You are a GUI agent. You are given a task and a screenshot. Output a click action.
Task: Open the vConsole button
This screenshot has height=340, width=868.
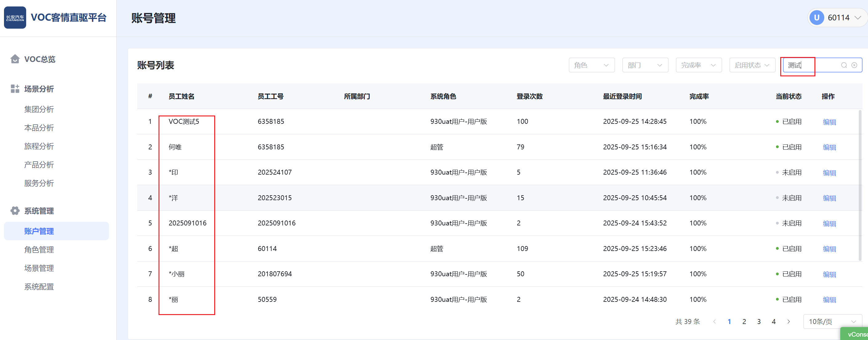[x=857, y=334]
